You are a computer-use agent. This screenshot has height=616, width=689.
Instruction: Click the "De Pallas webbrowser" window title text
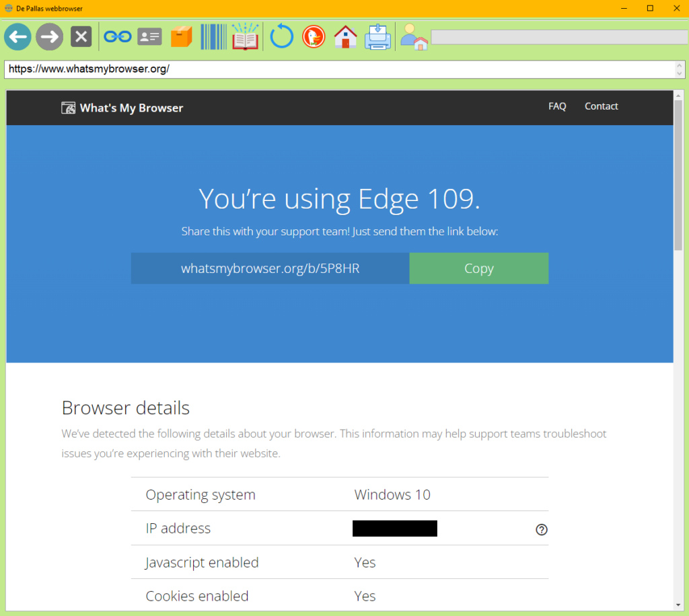pos(49,8)
